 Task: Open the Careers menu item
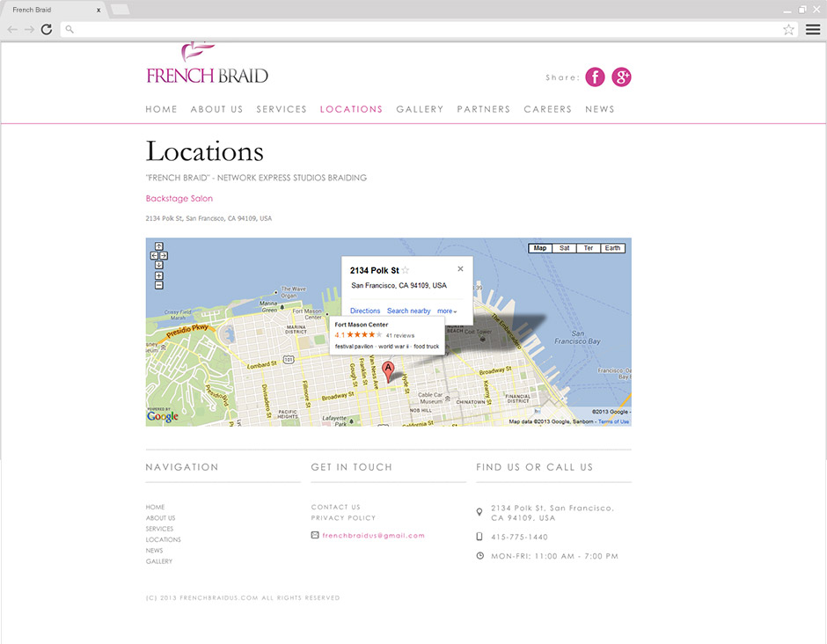pos(548,109)
